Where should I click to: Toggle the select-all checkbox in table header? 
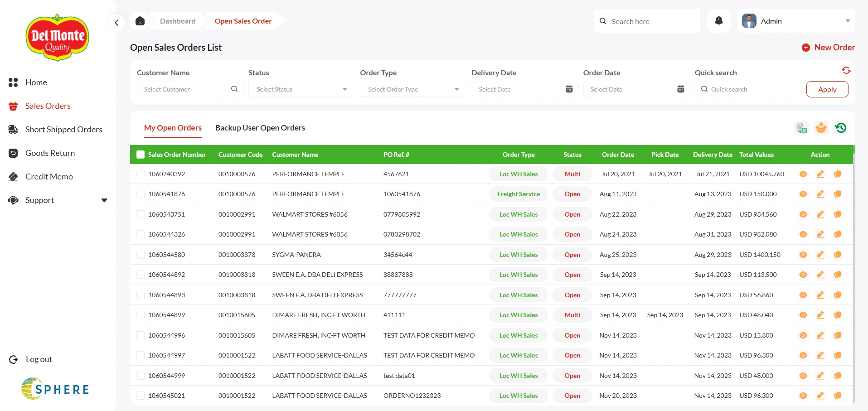[x=141, y=155]
